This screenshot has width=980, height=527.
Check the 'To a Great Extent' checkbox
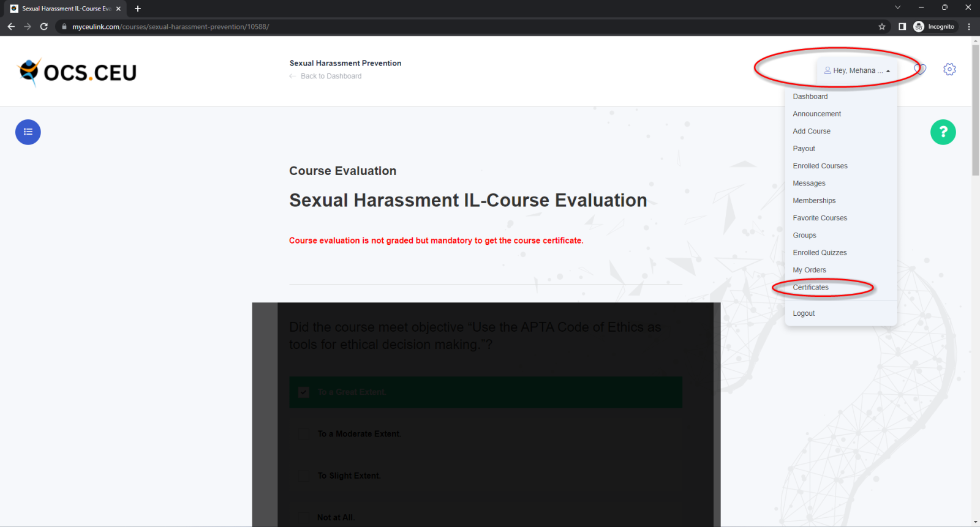[304, 392]
